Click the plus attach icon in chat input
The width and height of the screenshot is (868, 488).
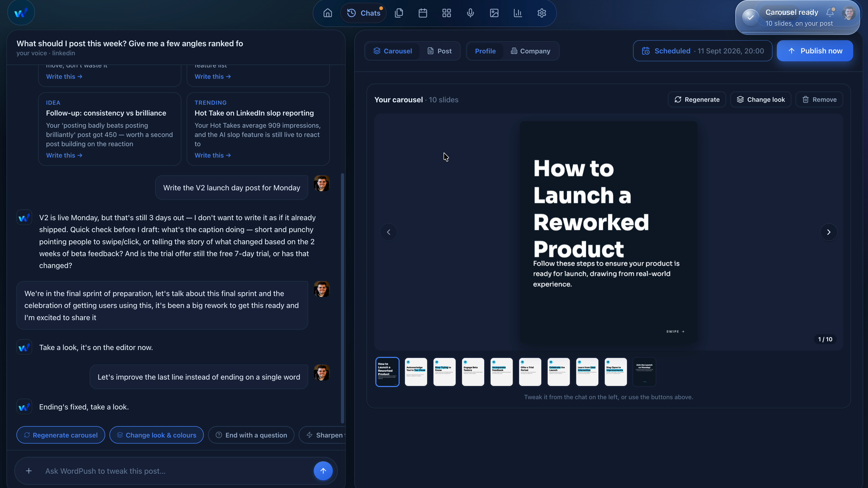point(29,471)
